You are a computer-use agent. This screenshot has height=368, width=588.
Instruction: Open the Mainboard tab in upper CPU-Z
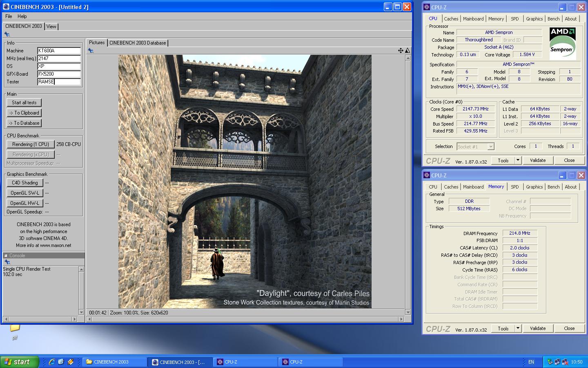pyautogui.click(x=473, y=19)
